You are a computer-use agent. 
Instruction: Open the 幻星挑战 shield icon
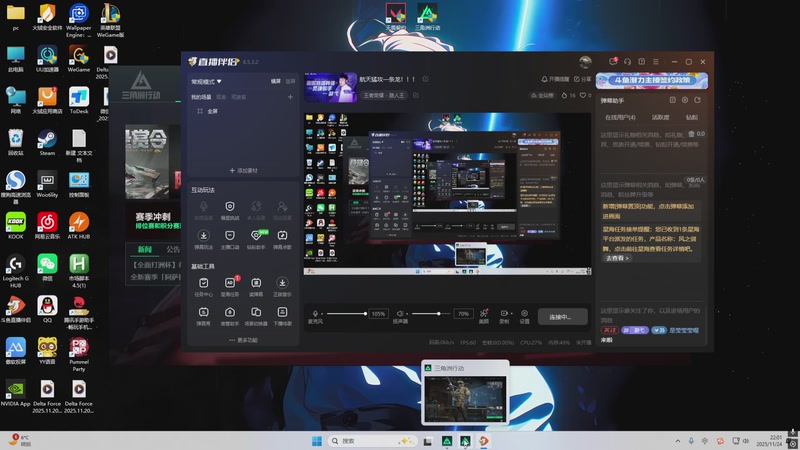coord(230,207)
